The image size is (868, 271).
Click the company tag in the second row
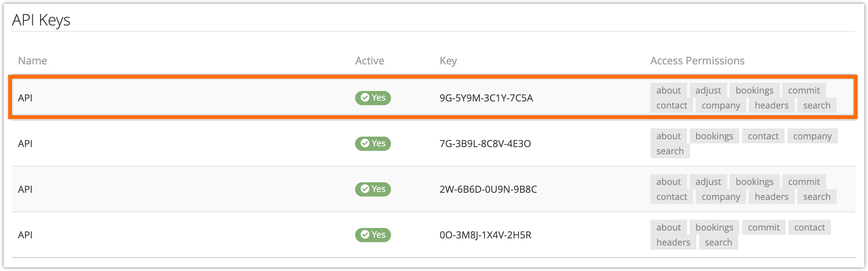pos(812,136)
